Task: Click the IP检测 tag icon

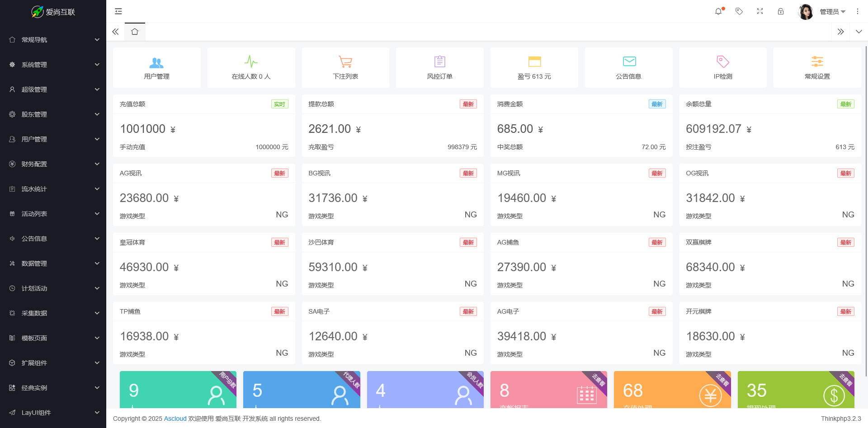Action: click(x=723, y=61)
